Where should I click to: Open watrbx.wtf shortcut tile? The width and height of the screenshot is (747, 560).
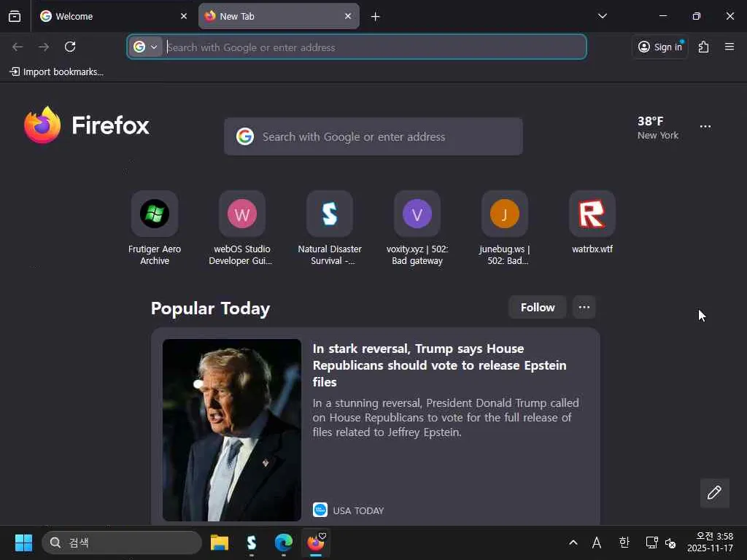tap(592, 224)
